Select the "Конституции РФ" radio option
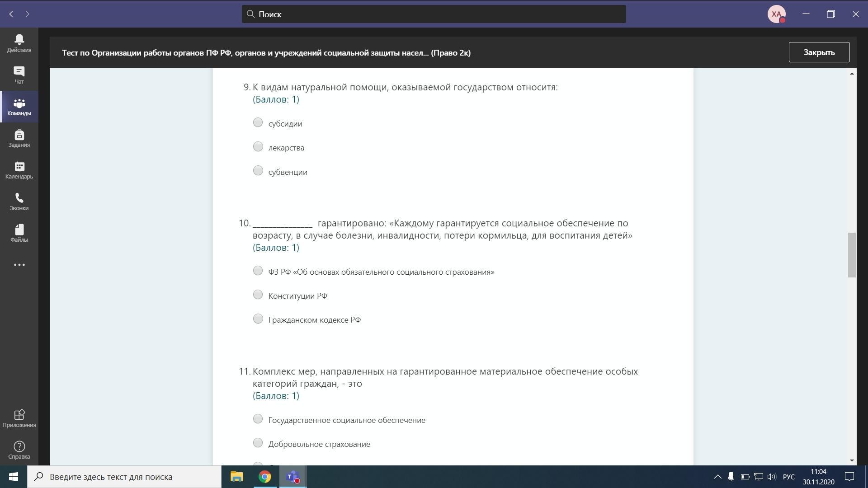The image size is (868, 488). 258,295
